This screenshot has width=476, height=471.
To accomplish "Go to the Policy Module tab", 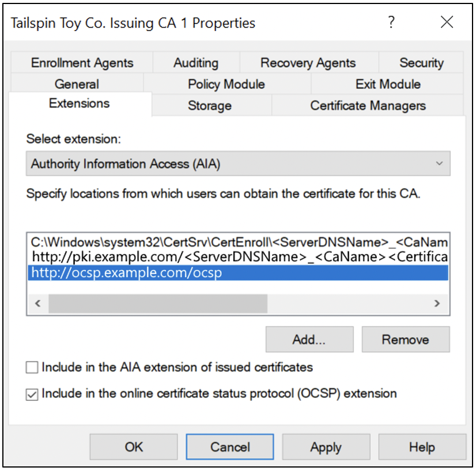I will pyautogui.click(x=226, y=84).
